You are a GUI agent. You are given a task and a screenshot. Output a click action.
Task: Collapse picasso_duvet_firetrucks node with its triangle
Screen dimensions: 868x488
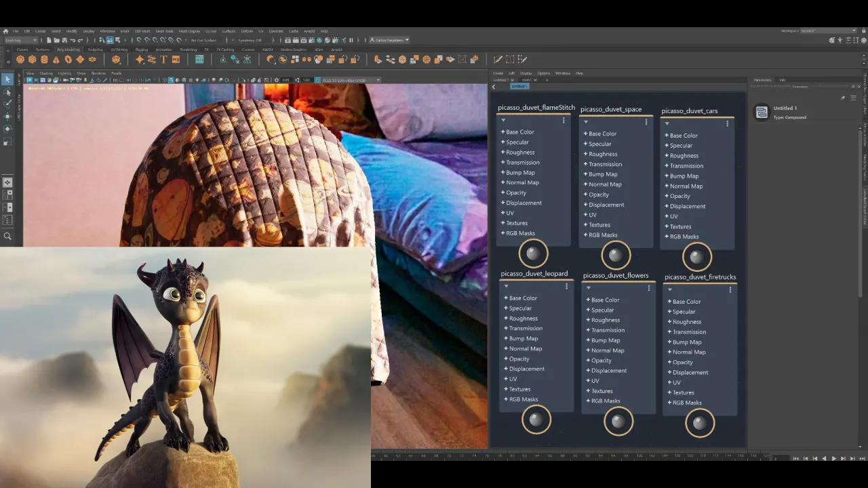[670, 290]
